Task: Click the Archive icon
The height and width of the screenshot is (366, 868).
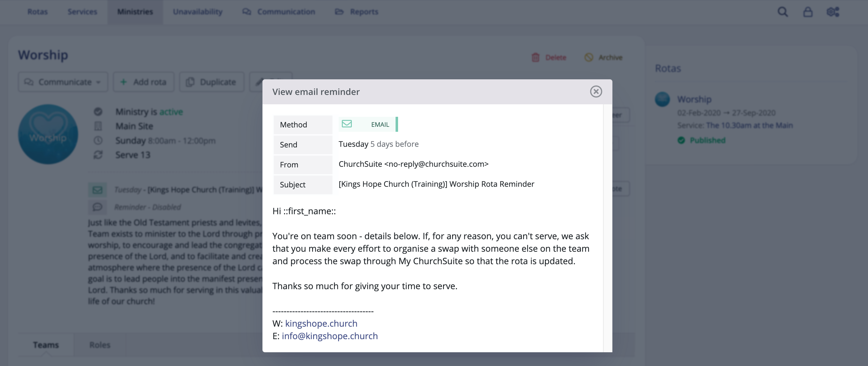Action: pos(589,57)
